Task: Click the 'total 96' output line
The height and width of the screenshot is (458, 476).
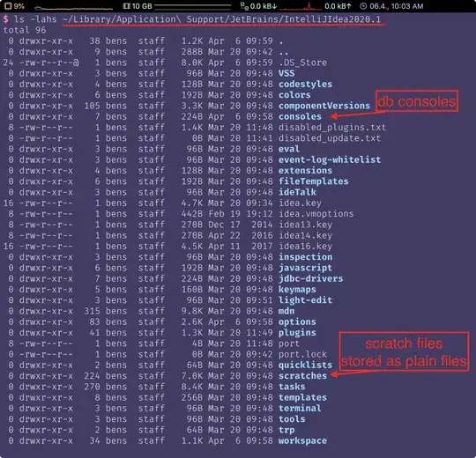Action: pos(25,30)
